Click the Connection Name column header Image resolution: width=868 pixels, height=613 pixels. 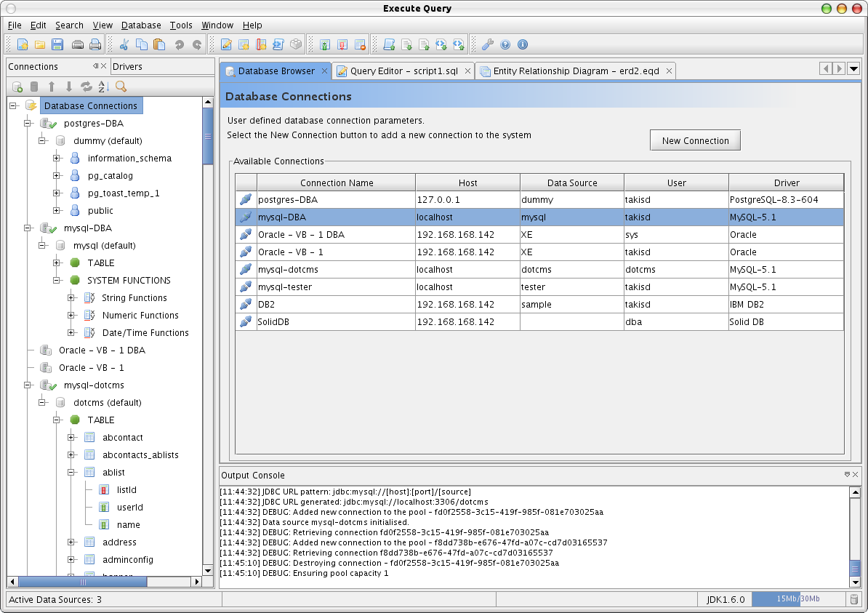point(337,183)
